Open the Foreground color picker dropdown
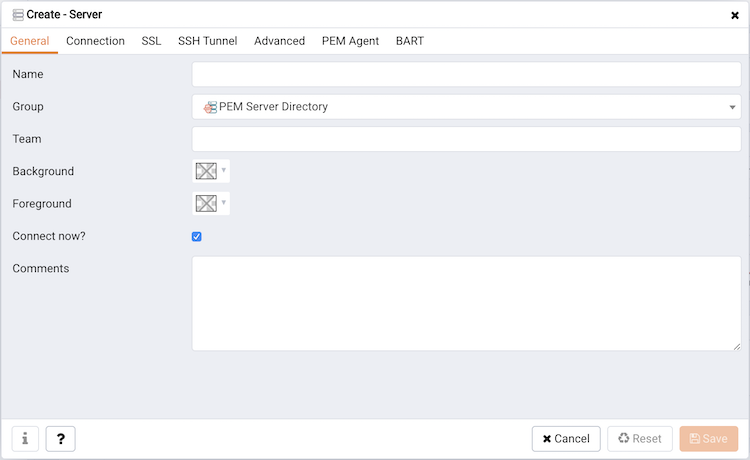Viewport: 750px width, 460px height. coord(211,203)
